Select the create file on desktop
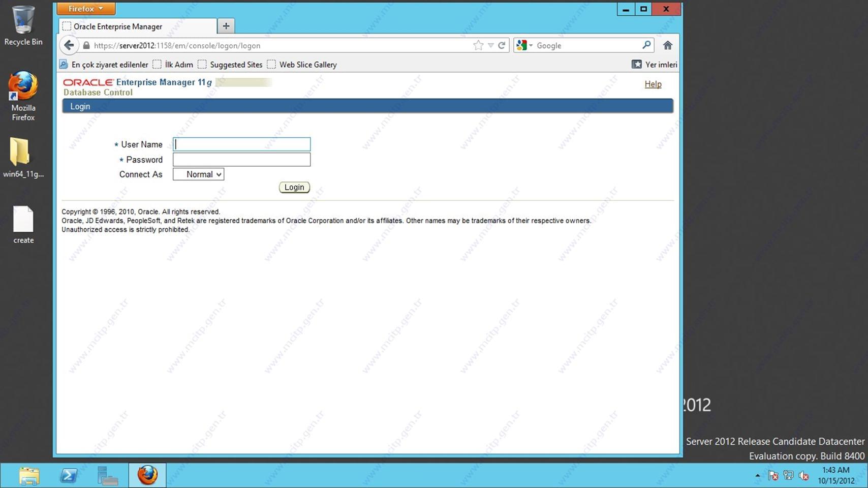Viewport: 868px width, 488px height. 23,225
